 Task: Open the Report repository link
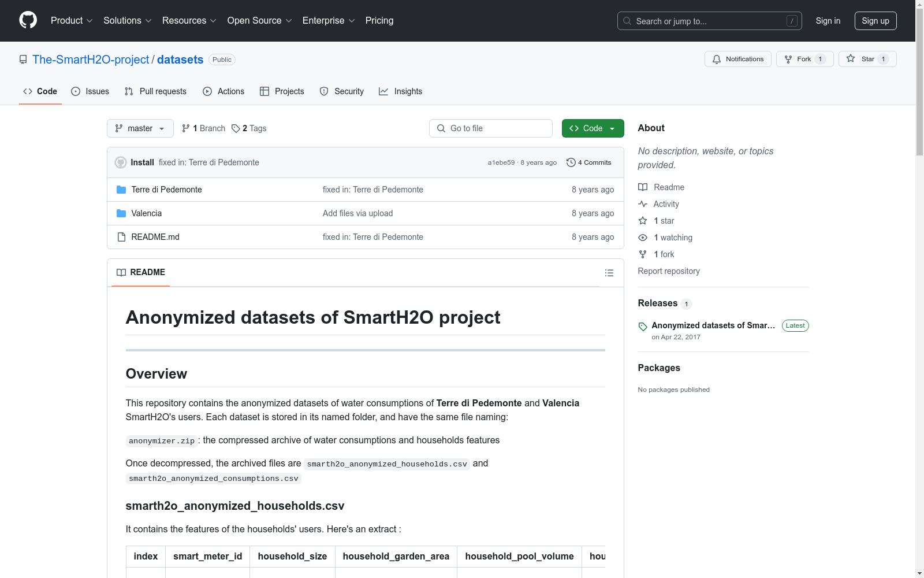pos(669,271)
